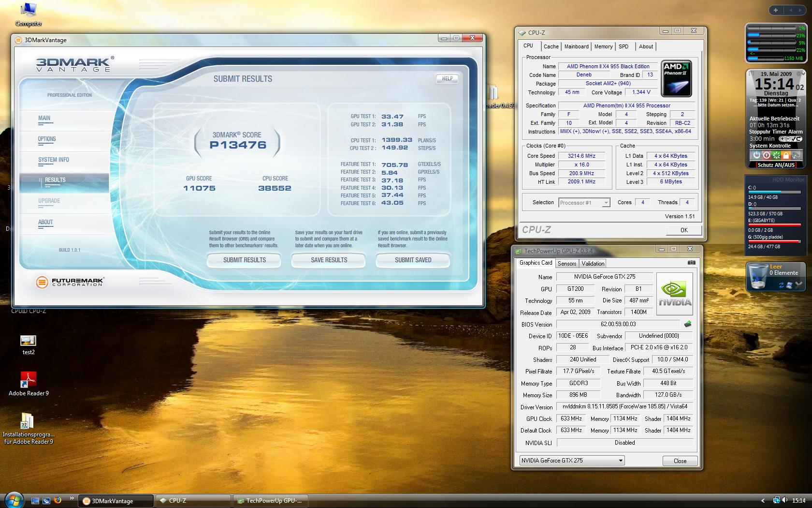Click the volume tray icon
Screen dimensions: 812x508
[784, 500]
